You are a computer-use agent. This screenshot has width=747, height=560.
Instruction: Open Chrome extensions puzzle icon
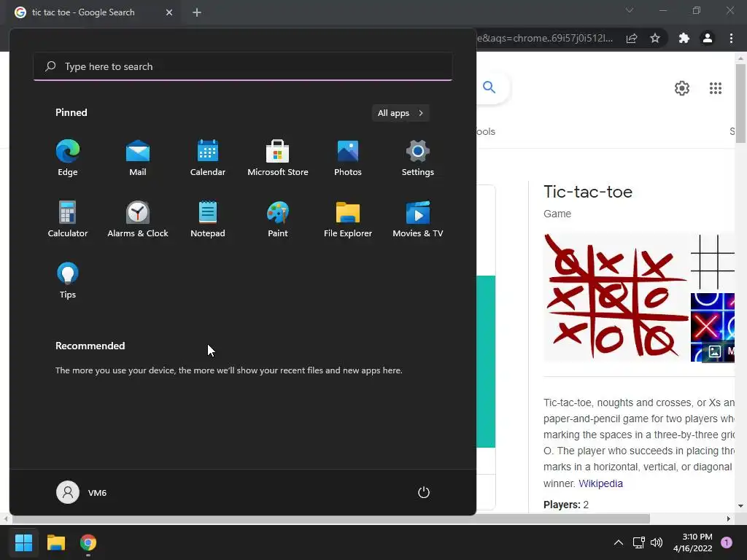click(684, 39)
